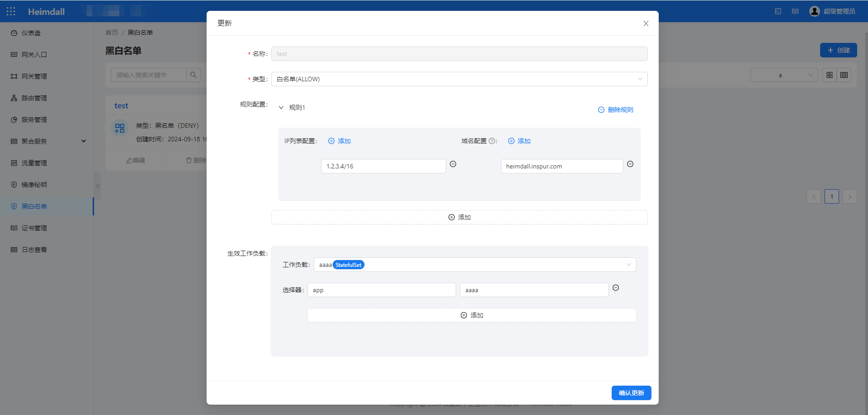The width and height of the screenshot is (868, 415).
Task: Open the filter dropdown showing a
Action: (x=784, y=75)
